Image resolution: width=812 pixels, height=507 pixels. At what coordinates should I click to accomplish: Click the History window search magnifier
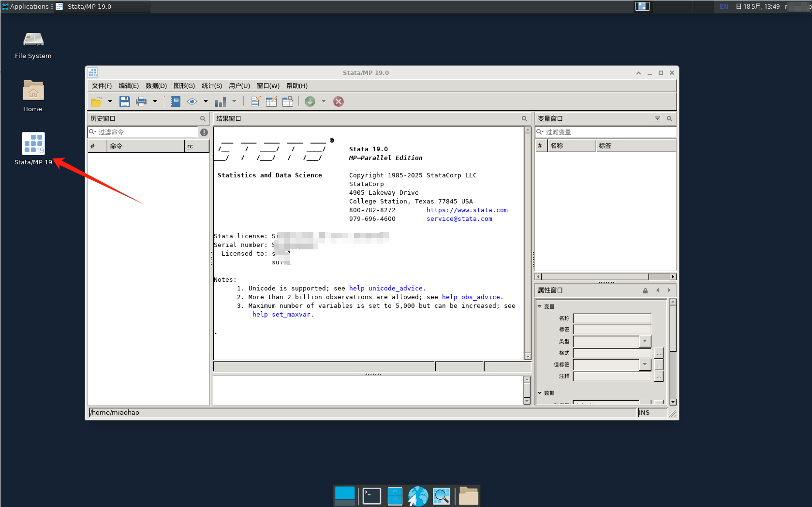(x=203, y=119)
